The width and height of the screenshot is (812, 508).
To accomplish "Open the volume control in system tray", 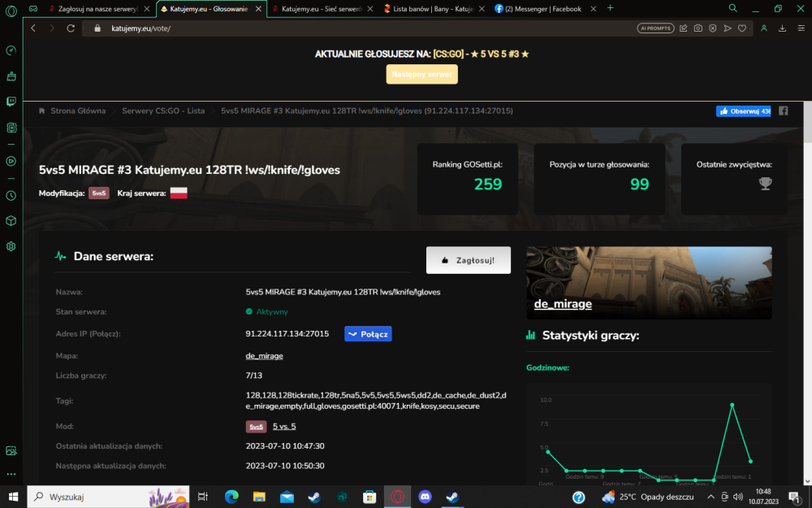I will (738, 497).
